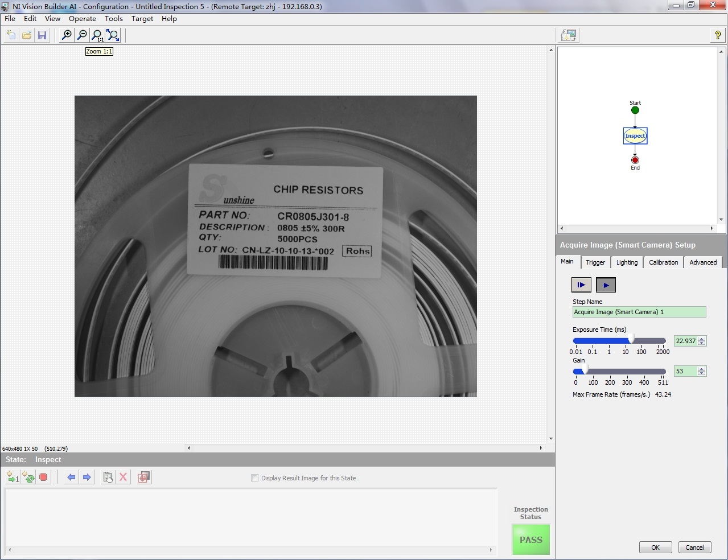This screenshot has height=560, width=728.
Task: Click the blue left arrow step icon
Action: coord(71,477)
